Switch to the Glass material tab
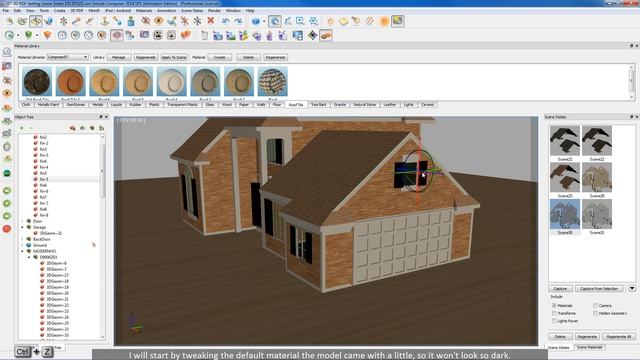Screen dimensions: 640x360 point(210,105)
